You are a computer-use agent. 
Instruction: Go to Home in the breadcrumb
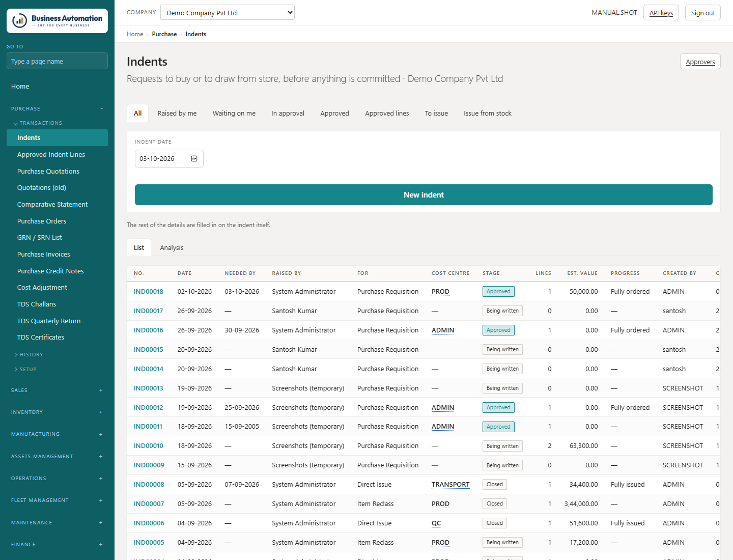pyautogui.click(x=135, y=34)
